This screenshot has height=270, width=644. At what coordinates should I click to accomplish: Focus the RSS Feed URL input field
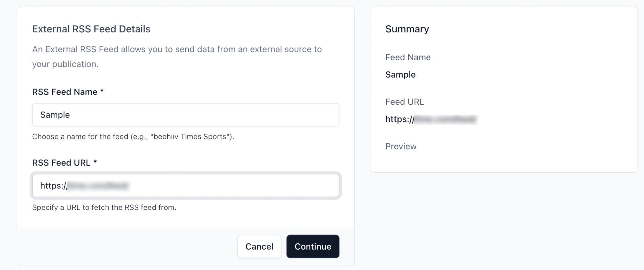point(186,186)
